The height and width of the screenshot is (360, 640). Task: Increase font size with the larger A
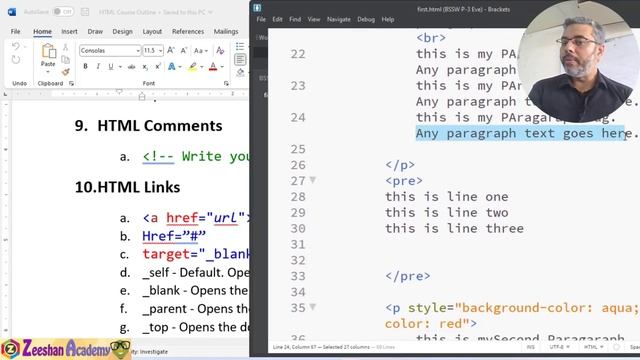click(171, 50)
